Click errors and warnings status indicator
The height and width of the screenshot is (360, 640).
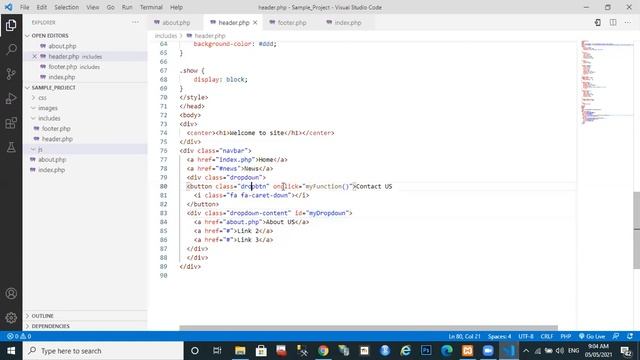[x=19, y=336]
